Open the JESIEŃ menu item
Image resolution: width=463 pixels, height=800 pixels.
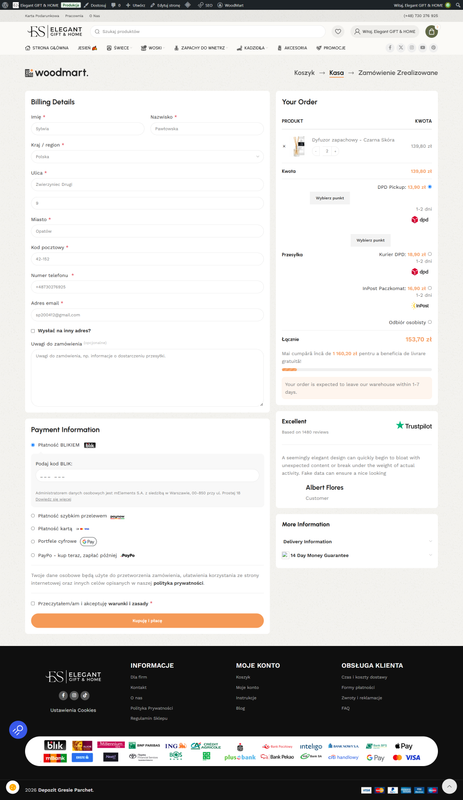(87, 47)
